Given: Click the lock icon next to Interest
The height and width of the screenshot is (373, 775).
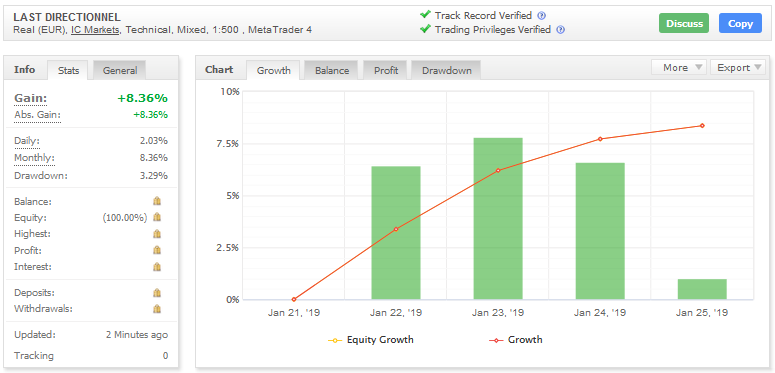Looking at the screenshot, I should [x=157, y=267].
